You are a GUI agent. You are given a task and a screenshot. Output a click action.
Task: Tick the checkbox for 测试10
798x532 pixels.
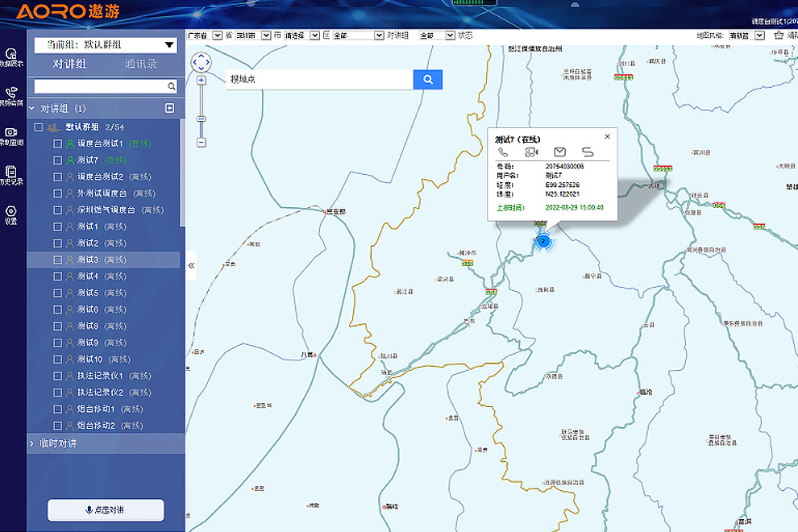pos(57,360)
